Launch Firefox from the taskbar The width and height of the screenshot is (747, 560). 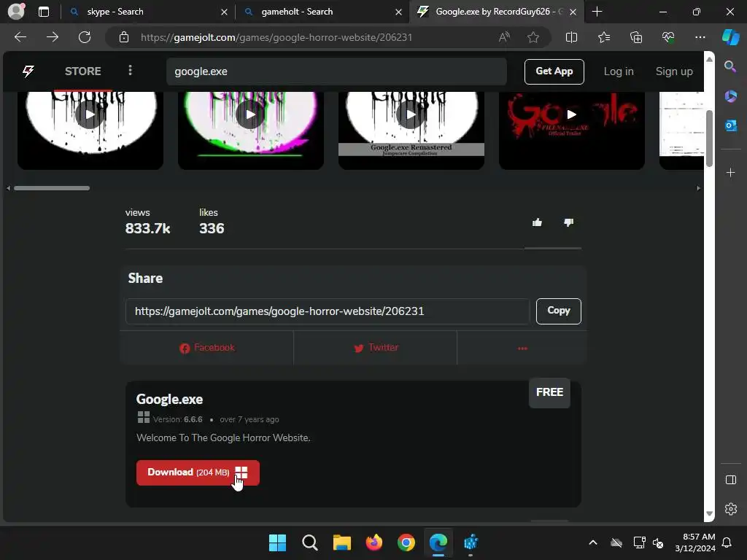(x=374, y=542)
